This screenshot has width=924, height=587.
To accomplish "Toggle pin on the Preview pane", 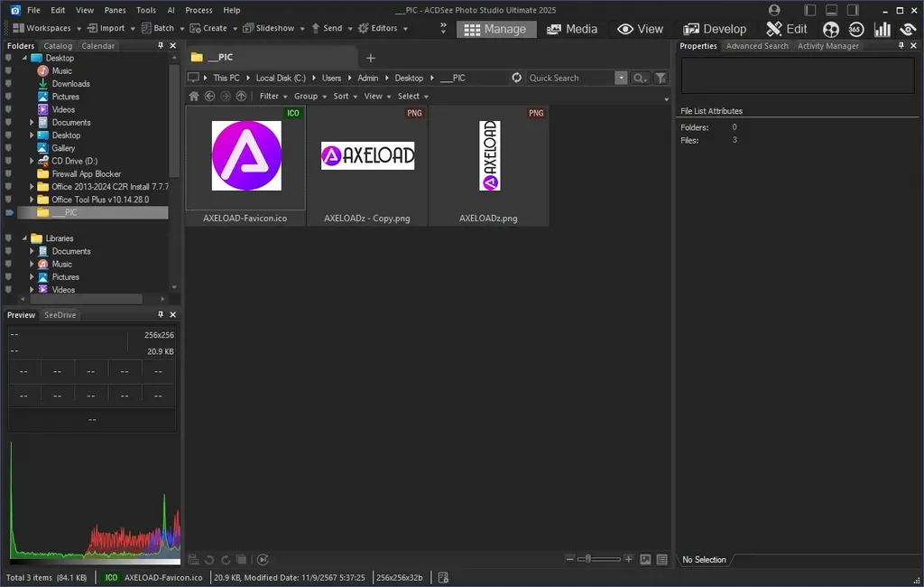I will pyautogui.click(x=161, y=314).
